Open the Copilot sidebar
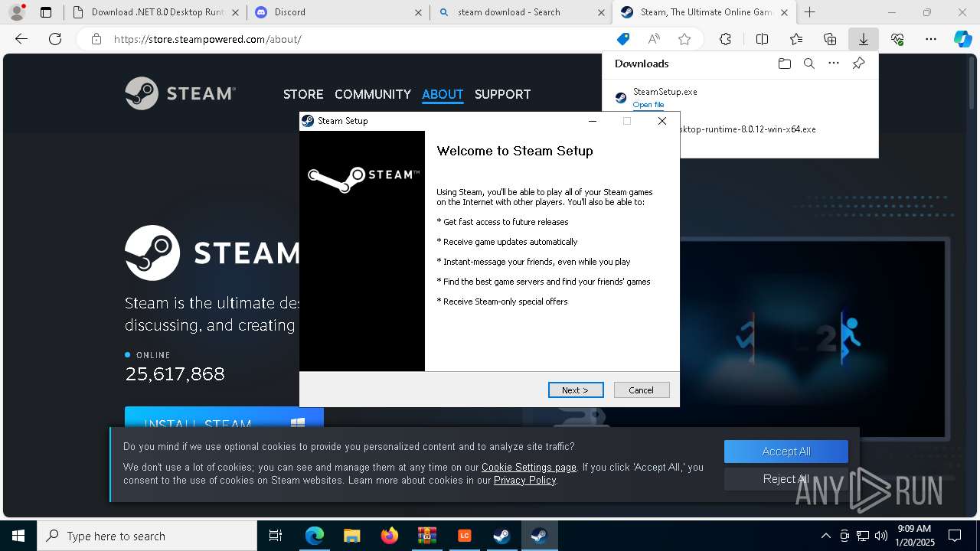 pyautogui.click(x=963, y=39)
